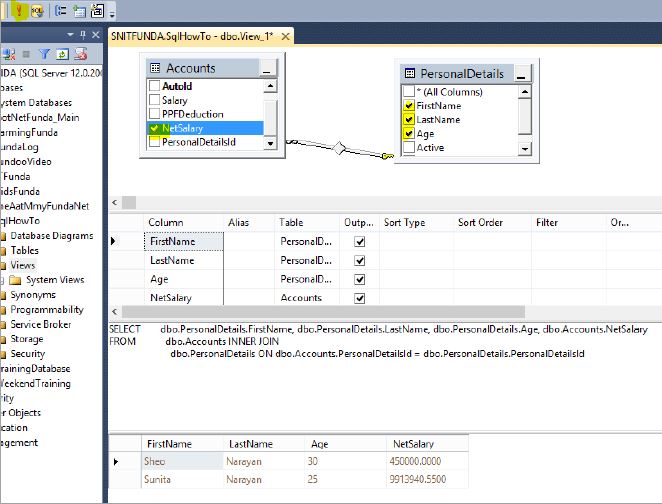This screenshot has height=504, width=662.
Task: Toggle the Object Explorer auto-hide pin
Action: point(83,35)
